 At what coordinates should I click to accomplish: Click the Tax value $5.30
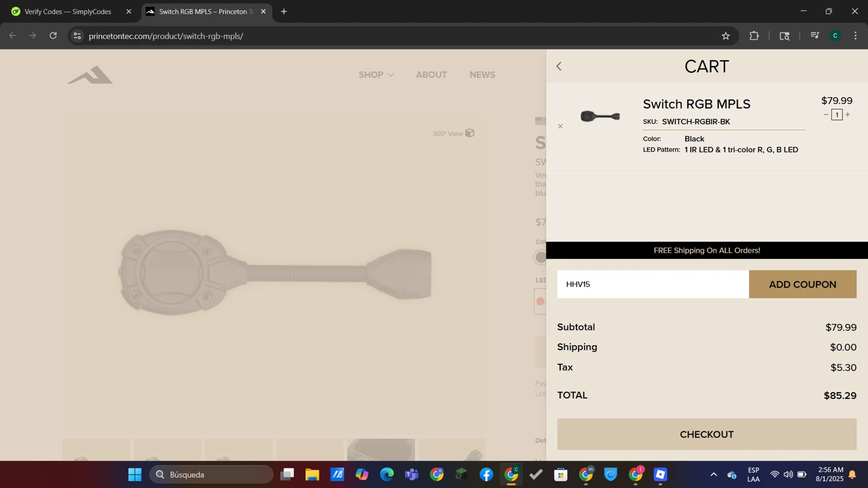tap(843, 368)
